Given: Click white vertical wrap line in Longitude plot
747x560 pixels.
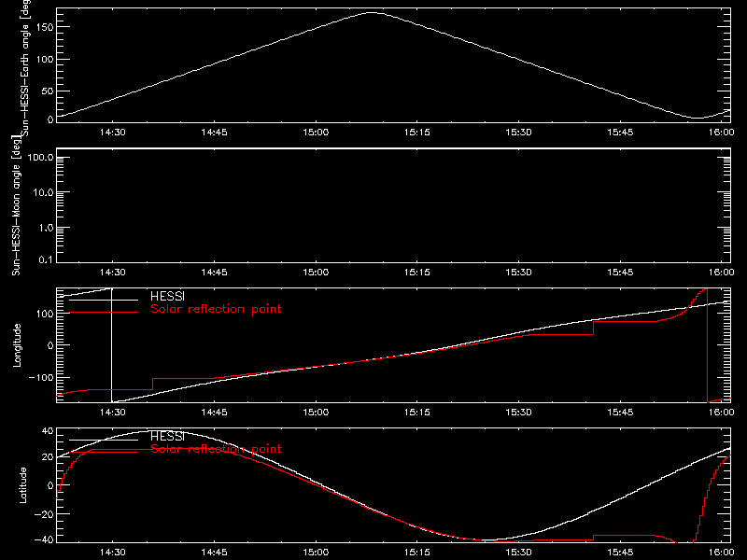Looking at the screenshot, I should tap(112, 345).
